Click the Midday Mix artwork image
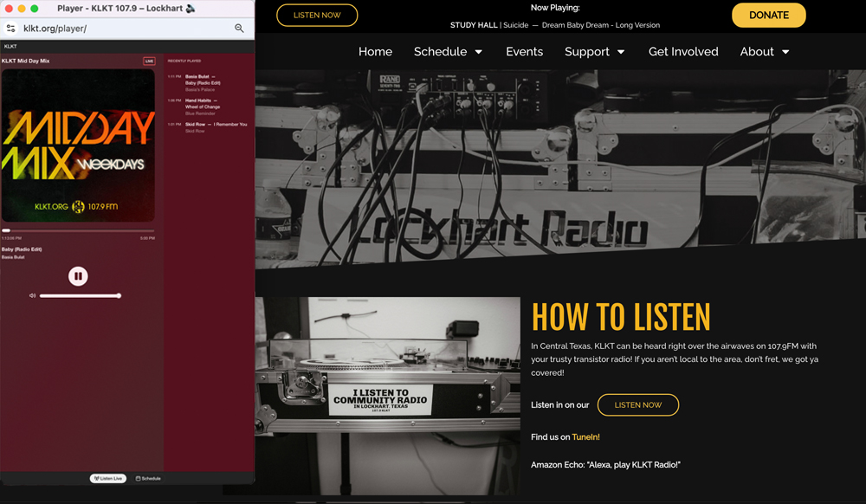Image resolution: width=866 pixels, height=504 pixels. click(78, 145)
